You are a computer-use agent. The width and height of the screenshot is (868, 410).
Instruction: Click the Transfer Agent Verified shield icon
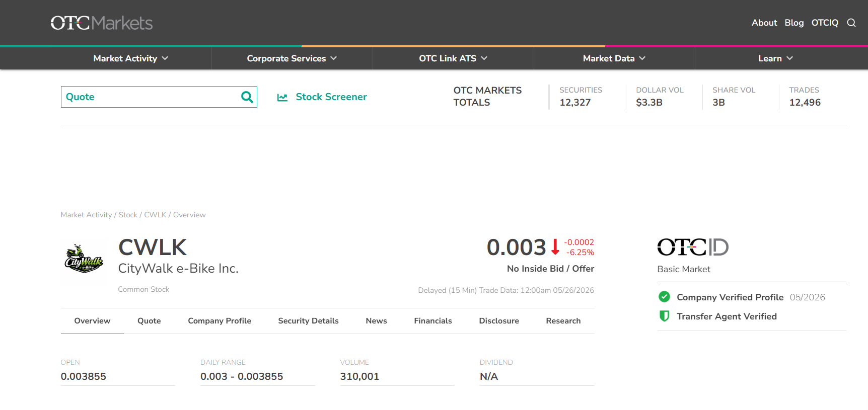point(664,316)
